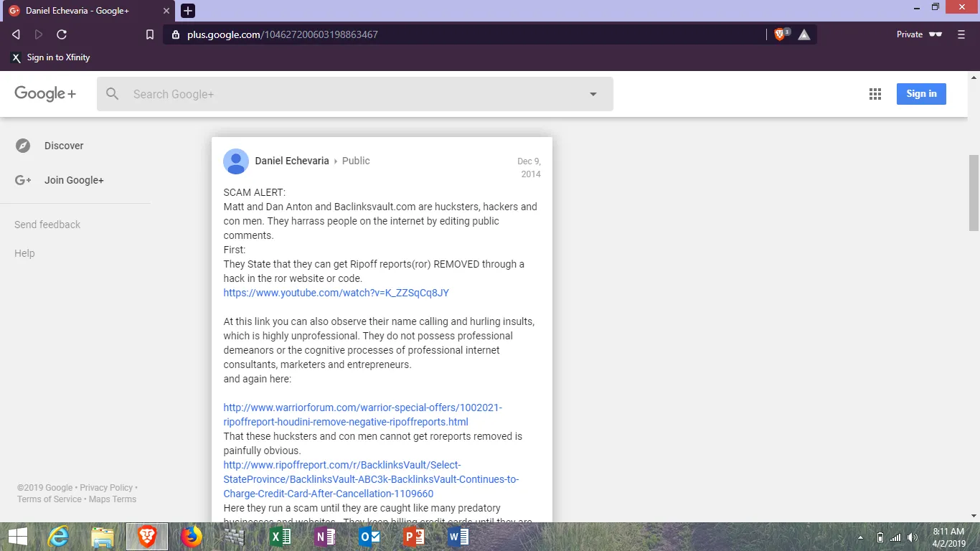980x551 pixels.
Task: Go back to the previous page
Action: 16,34
